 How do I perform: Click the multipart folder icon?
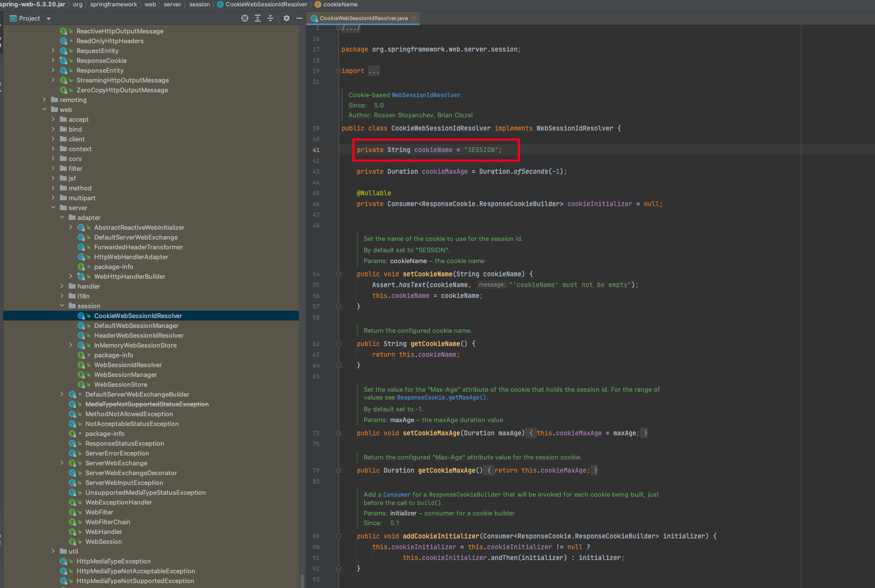(63, 198)
